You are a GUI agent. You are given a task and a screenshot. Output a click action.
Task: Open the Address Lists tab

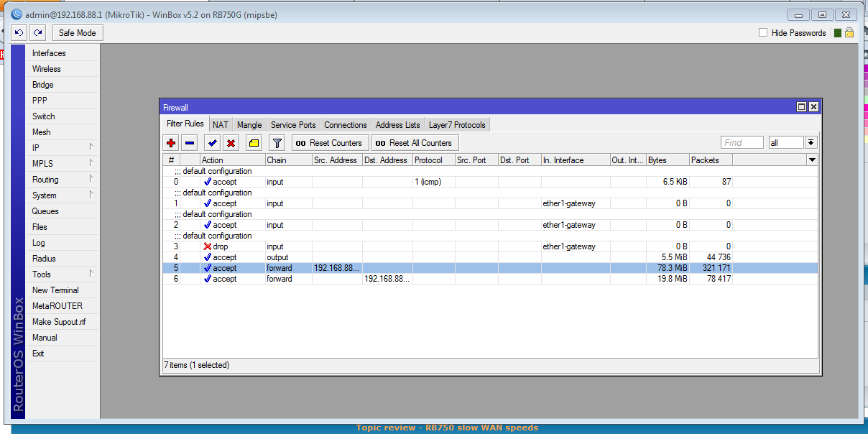coord(398,125)
